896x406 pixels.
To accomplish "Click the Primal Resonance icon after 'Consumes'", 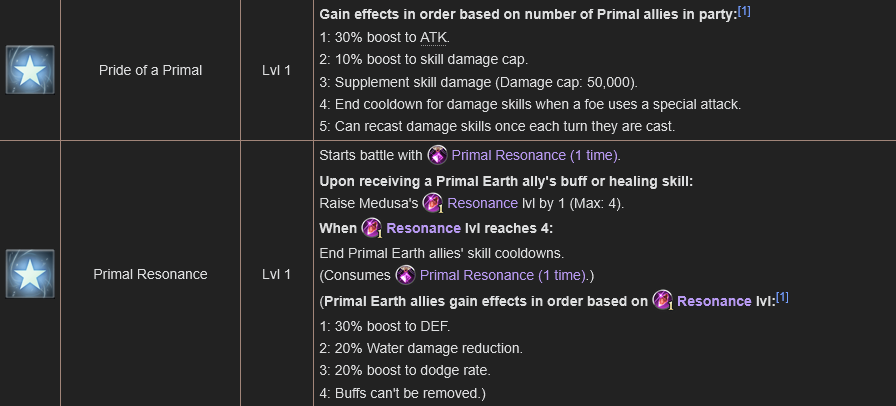I will coord(406,275).
